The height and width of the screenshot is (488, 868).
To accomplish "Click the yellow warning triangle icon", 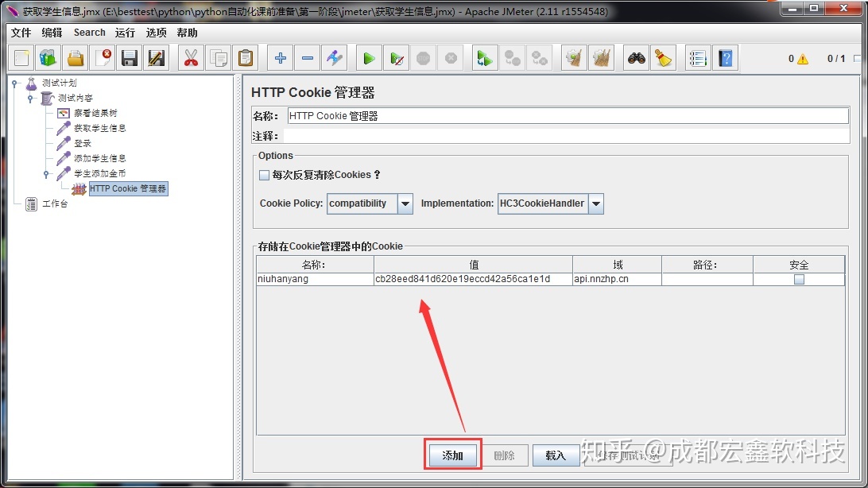I will coord(803,59).
